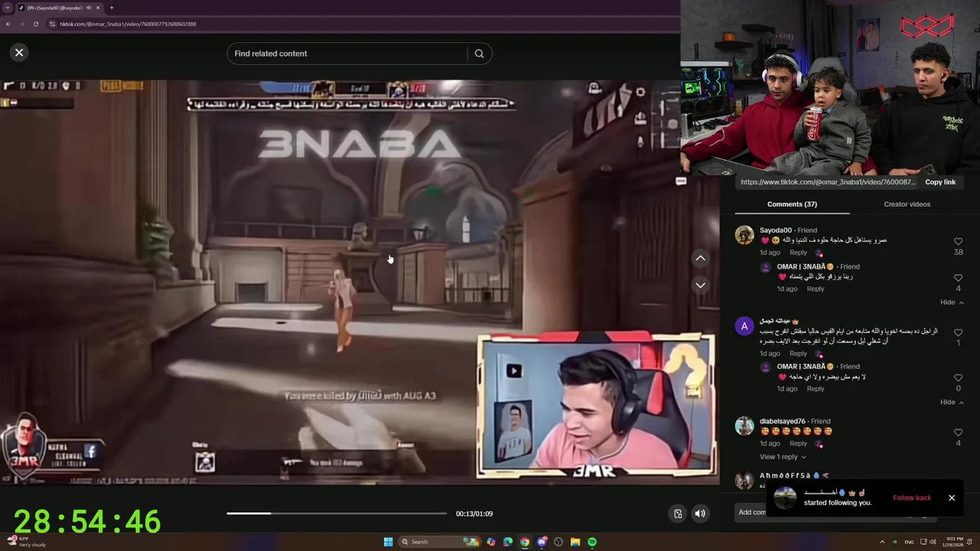Switch the ENG input language indicator

tap(909, 542)
